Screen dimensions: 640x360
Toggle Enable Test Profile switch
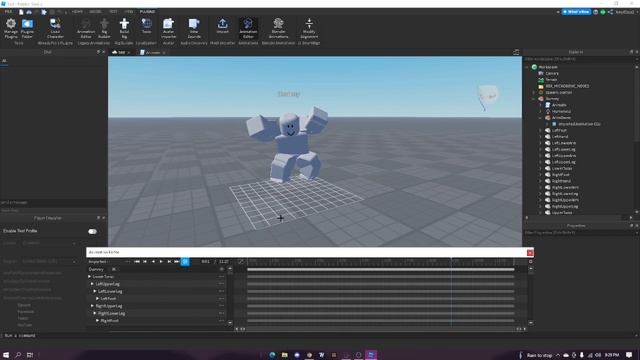(x=93, y=231)
